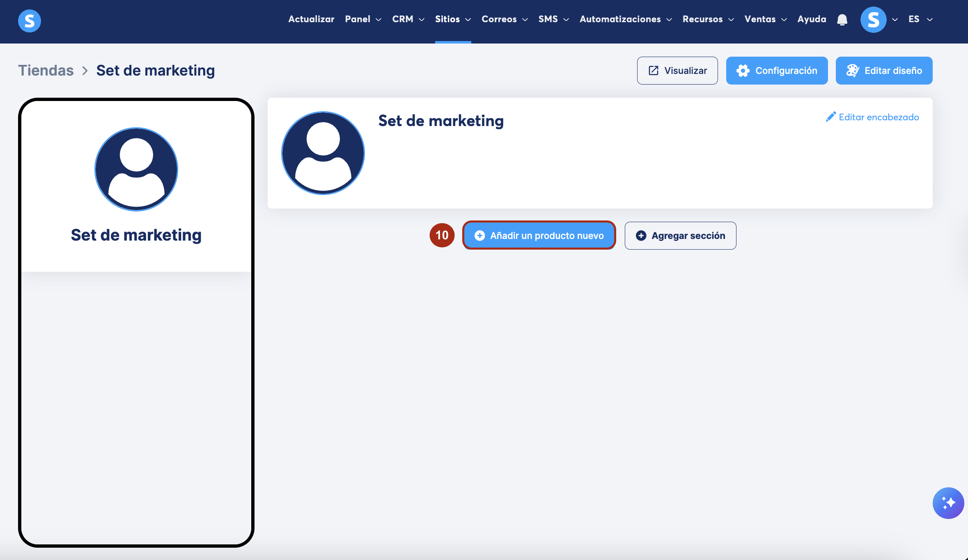Screen dimensions: 968x560
Task: Open the ES language selector
Action: point(920,19)
